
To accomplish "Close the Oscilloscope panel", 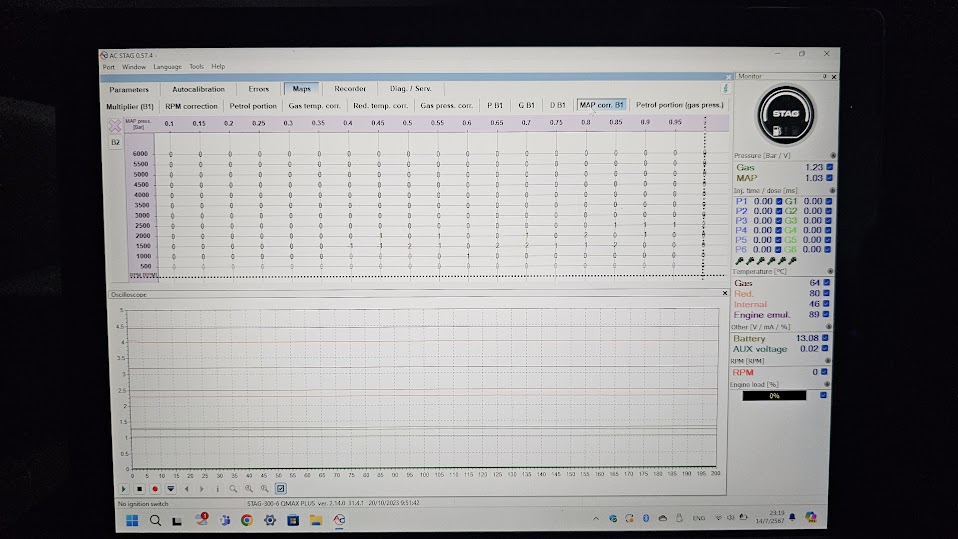I will click(x=725, y=293).
